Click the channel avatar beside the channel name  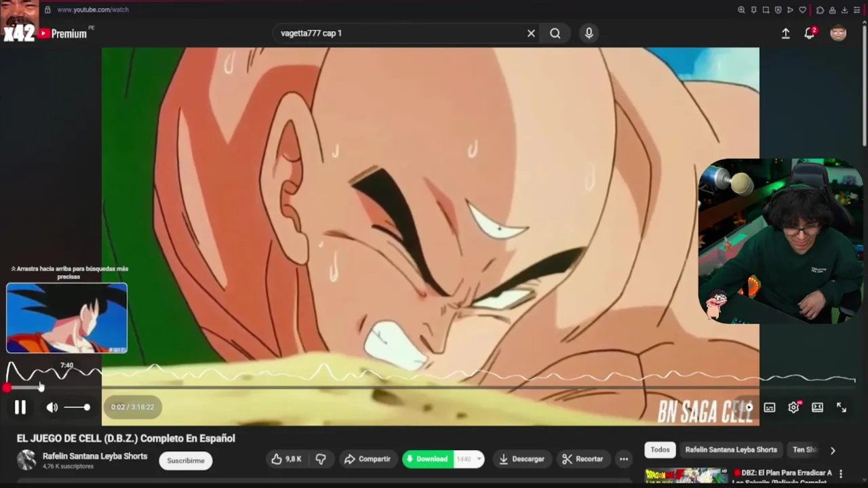(x=26, y=460)
